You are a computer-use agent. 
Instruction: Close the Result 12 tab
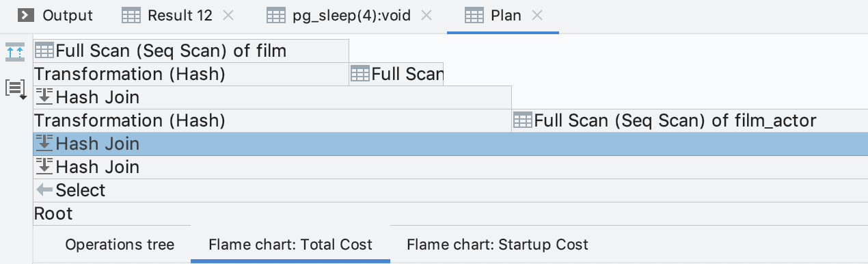pos(228,15)
